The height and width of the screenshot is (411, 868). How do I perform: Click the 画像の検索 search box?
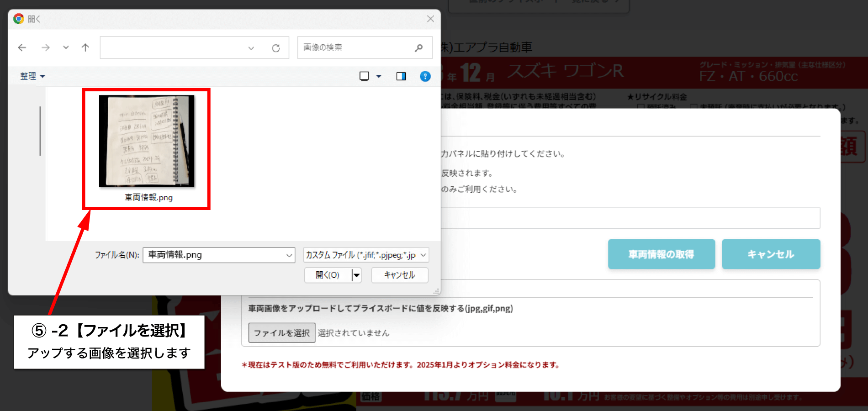(365, 47)
